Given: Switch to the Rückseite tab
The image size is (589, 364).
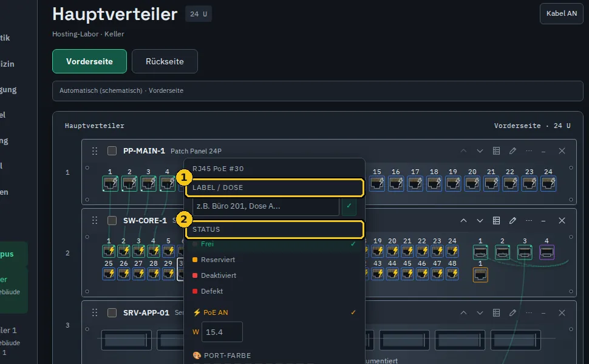Looking at the screenshot, I should tap(165, 61).
